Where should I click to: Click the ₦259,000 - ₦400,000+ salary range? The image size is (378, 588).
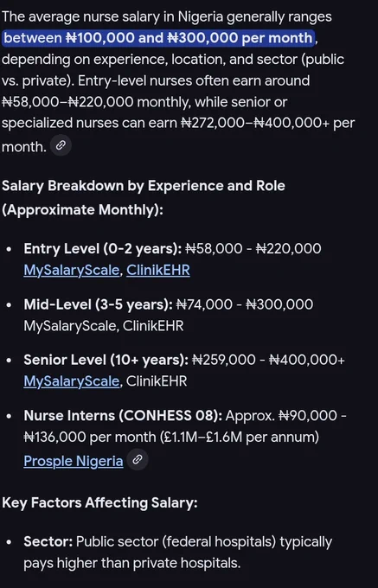pyautogui.click(x=268, y=359)
